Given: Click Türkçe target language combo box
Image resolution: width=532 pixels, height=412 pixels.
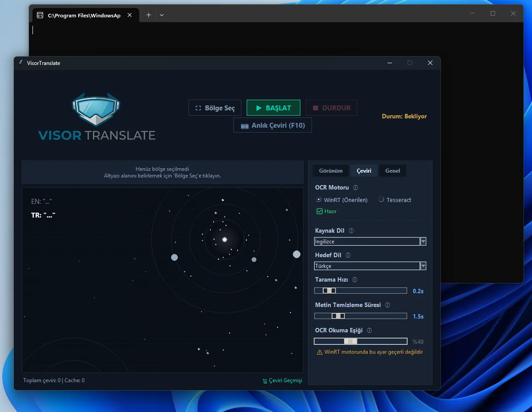Looking at the screenshot, I should [x=367, y=266].
